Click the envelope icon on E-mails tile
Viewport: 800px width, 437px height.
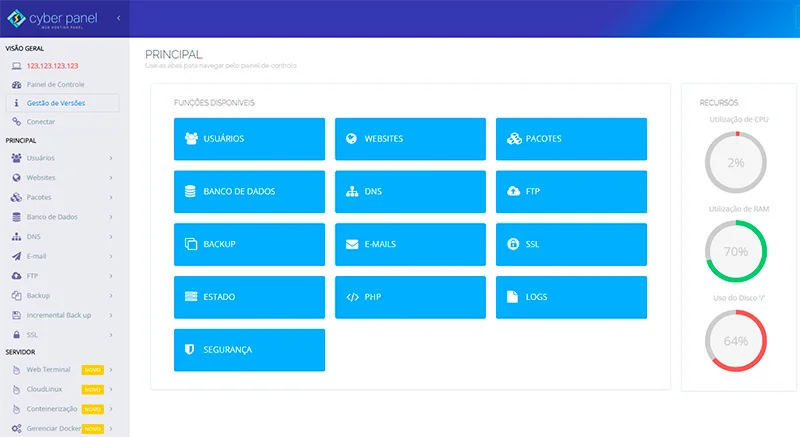(351, 244)
